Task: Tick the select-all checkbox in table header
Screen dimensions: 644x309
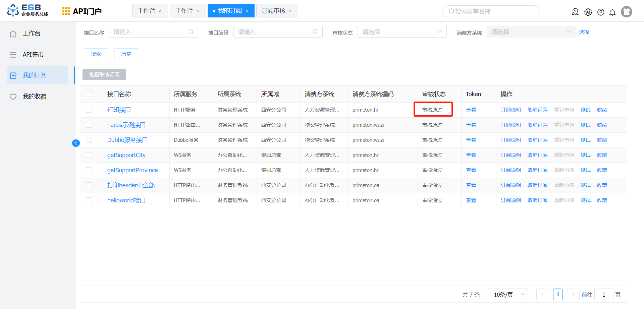Action: tap(89, 94)
